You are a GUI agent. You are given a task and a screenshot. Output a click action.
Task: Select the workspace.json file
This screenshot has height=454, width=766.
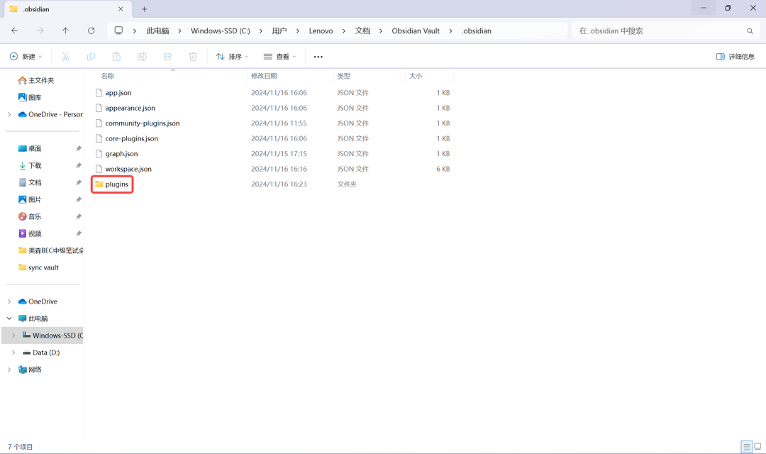[128, 169]
